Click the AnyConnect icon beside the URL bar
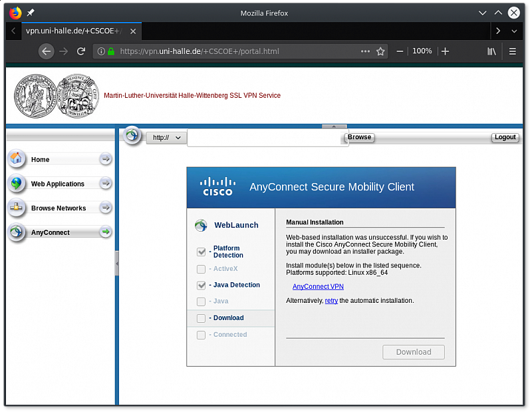532x414 pixels. [x=132, y=136]
